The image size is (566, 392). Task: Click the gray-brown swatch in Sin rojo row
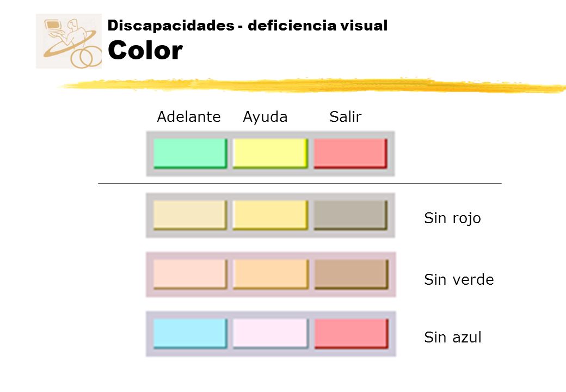(x=350, y=215)
